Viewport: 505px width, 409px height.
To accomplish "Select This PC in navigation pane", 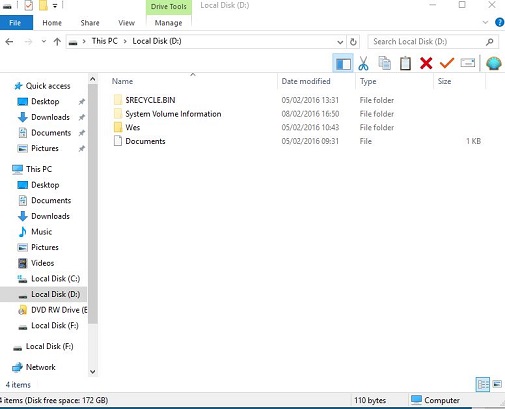I will click(x=39, y=169).
